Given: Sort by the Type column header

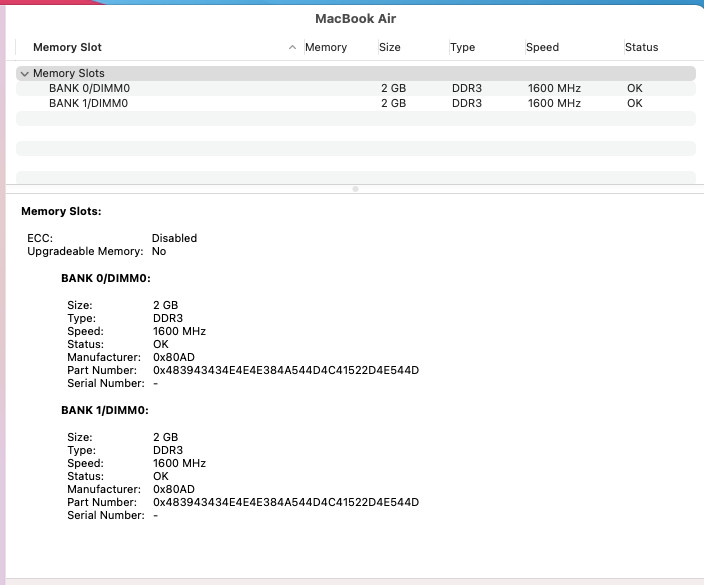Looking at the screenshot, I should [462, 47].
